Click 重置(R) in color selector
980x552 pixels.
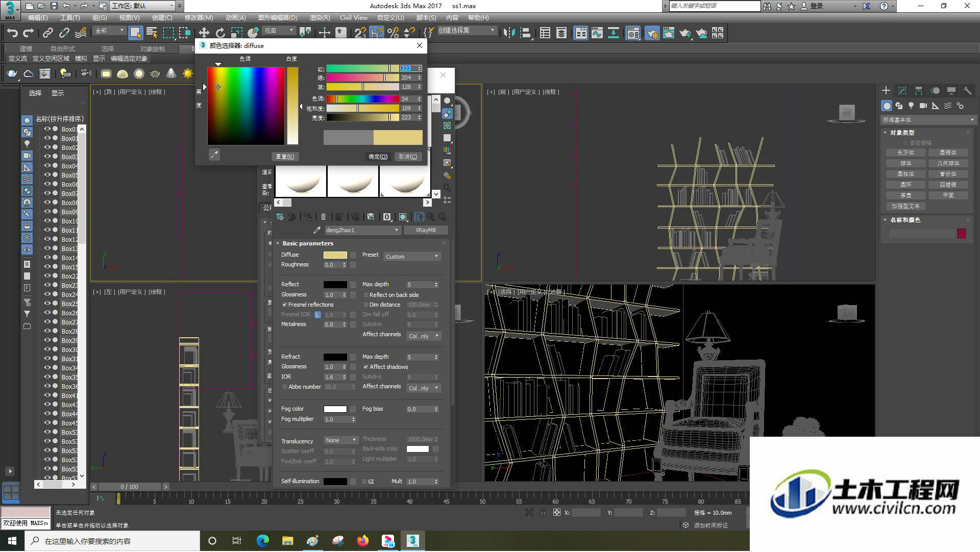pos(285,157)
